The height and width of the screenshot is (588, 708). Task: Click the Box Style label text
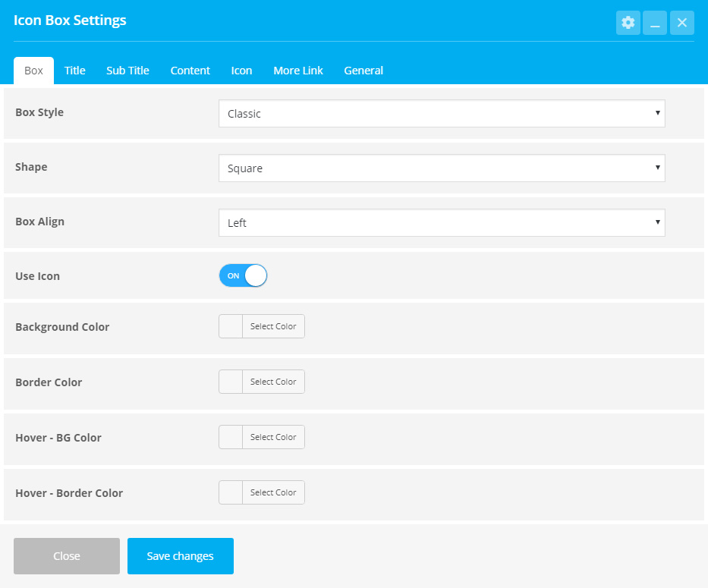(x=39, y=112)
